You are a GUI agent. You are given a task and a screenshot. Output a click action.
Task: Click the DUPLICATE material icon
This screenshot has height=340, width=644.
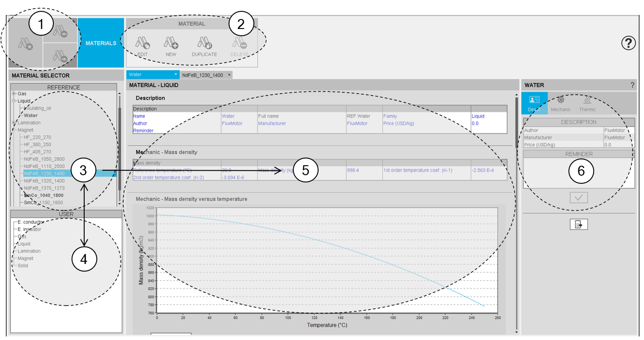click(204, 44)
